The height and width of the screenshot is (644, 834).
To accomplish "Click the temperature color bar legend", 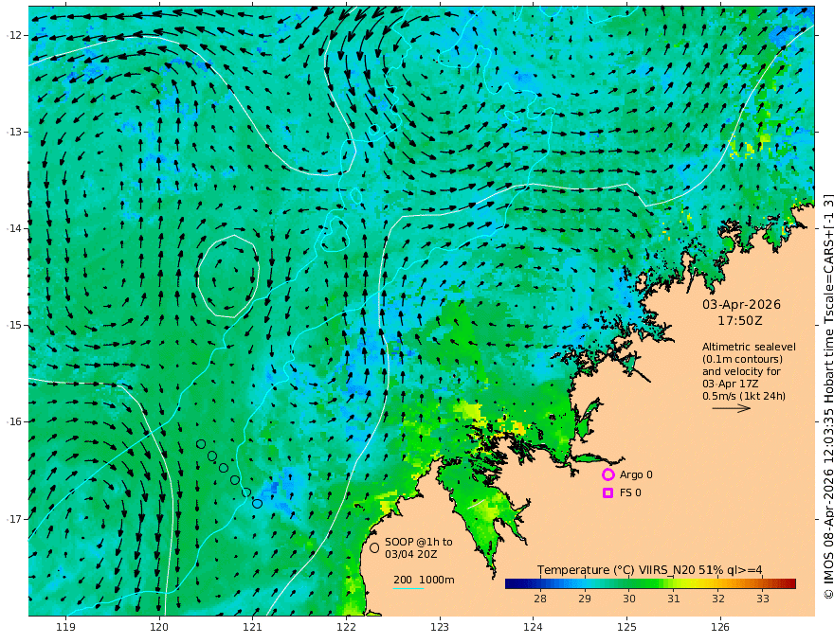I will pos(650,584).
